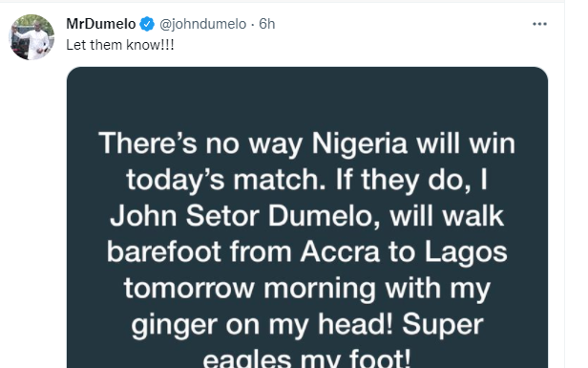Click 'ginger on my head!' text in image

click(262, 325)
